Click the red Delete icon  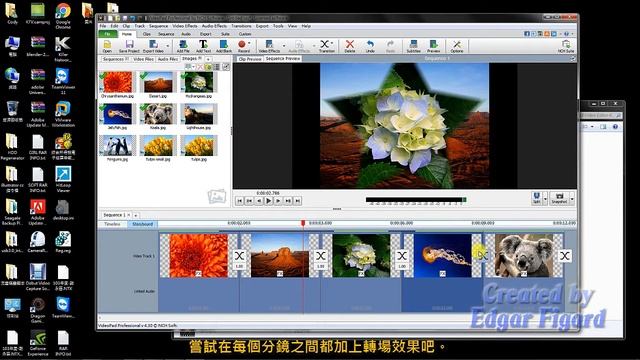coord(350,46)
